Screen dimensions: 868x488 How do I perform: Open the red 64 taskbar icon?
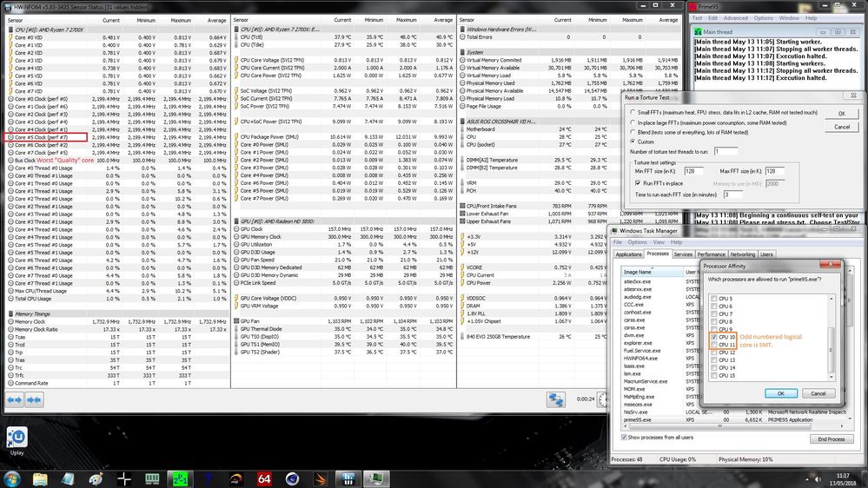(x=264, y=479)
